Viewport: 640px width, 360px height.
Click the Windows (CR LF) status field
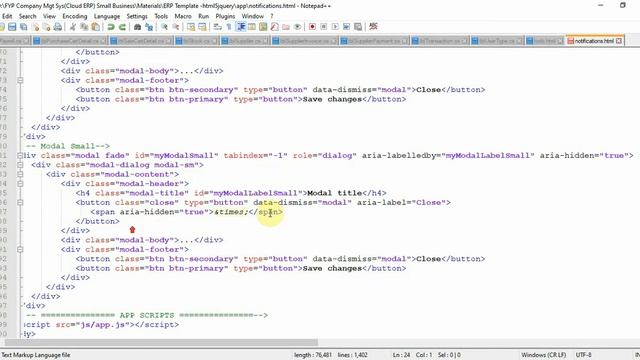pyautogui.click(x=544, y=355)
